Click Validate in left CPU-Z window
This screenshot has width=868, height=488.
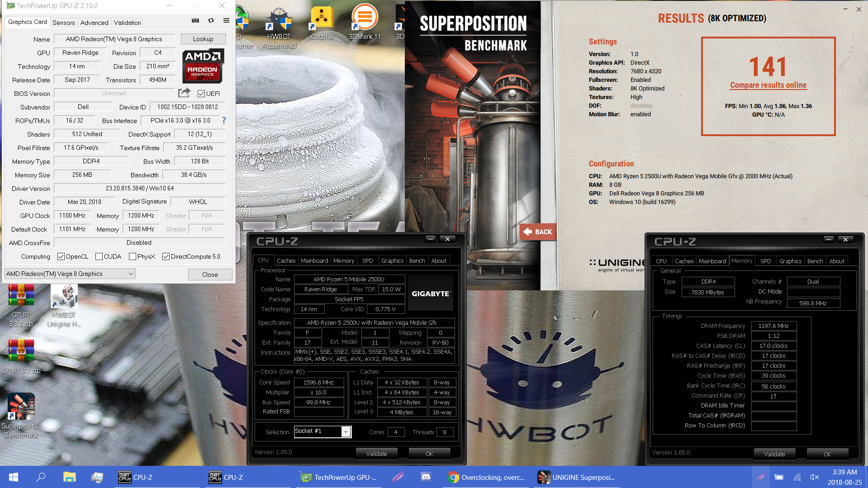(x=376, y=454)
